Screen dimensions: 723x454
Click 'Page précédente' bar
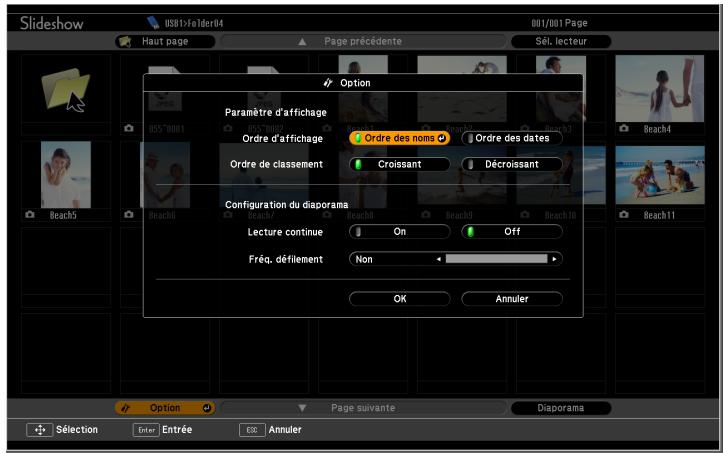tap(363, 41)
